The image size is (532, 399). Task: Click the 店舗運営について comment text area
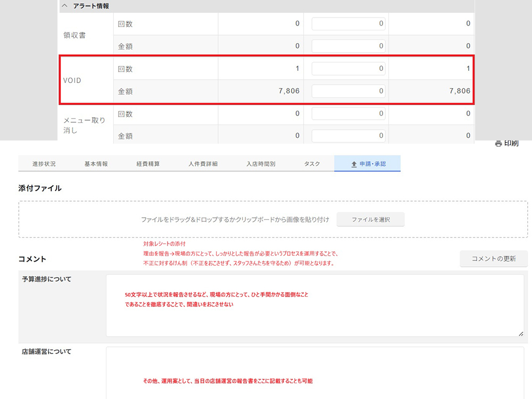pyautogui.click(x=314, y=372)
